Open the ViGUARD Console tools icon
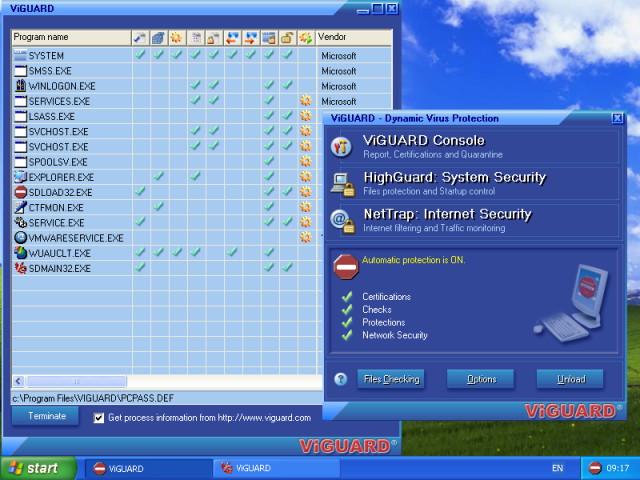The width and height of the screenshot is (640, 480). click(342, 147)
